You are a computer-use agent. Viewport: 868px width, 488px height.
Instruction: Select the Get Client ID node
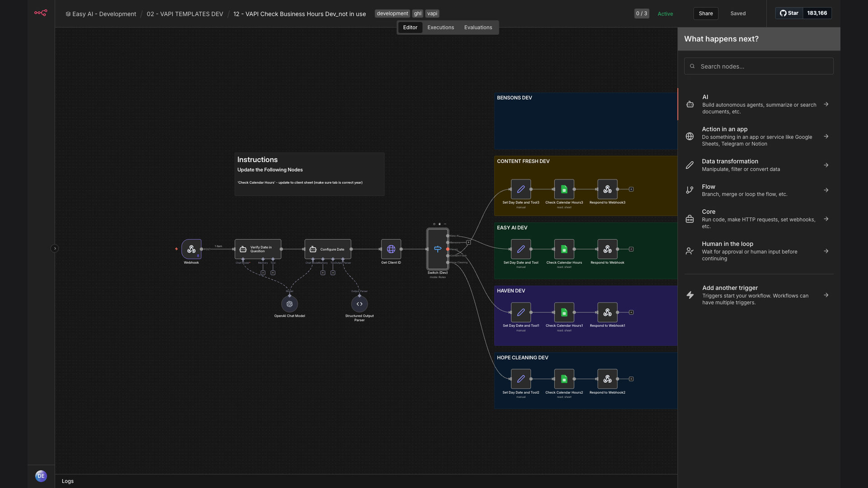pyautogui.click(x=391, y=249)
